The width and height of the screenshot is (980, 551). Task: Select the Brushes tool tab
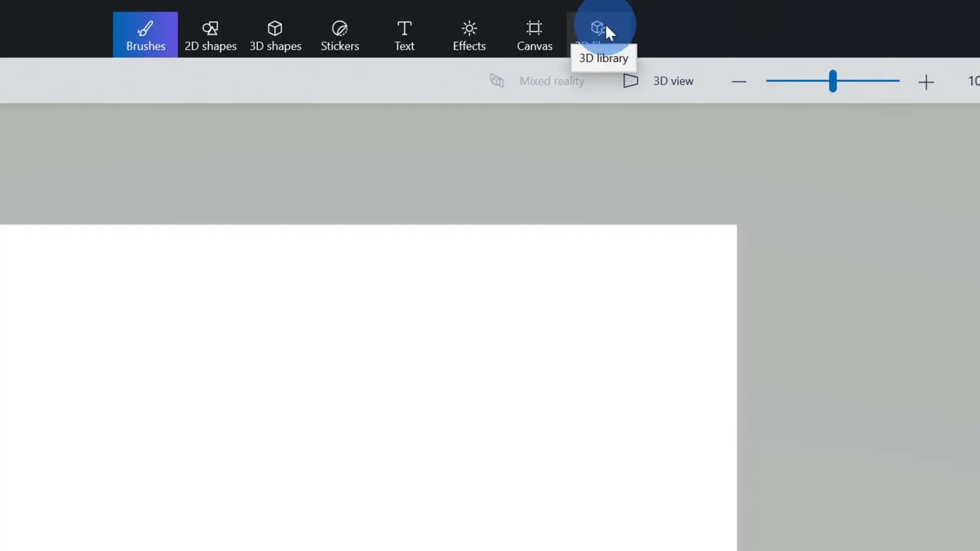coord(145,35)
